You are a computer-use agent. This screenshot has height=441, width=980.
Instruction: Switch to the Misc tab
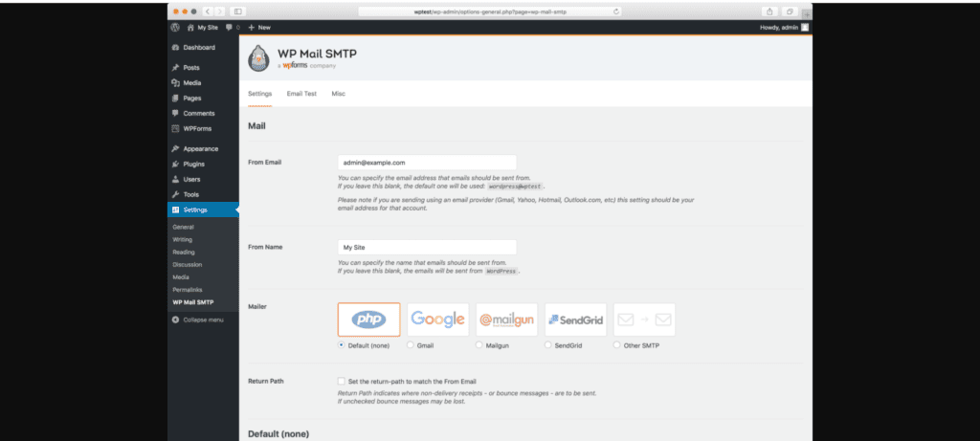[338, 94]
